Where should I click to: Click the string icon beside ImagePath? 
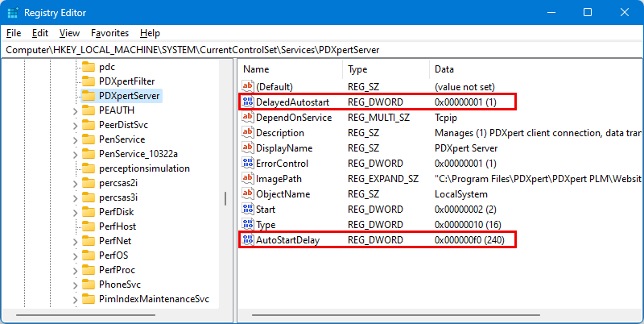(248, 178)
